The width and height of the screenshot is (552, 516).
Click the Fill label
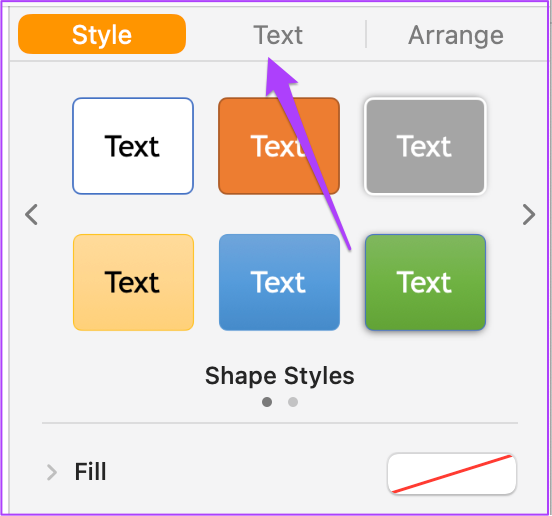point(90,472)
